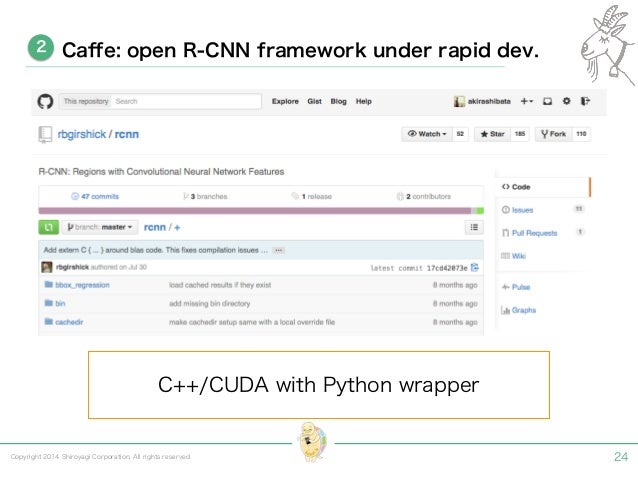Select the Wiki sidebar tab
Viewport: 638px width, 479px height.
click(x=513, y=256)
